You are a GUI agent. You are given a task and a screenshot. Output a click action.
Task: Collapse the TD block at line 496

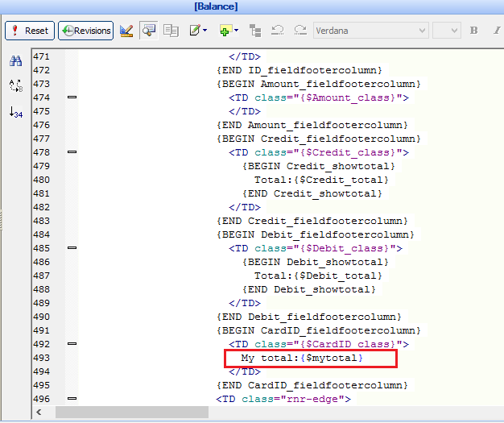(72, 399)
